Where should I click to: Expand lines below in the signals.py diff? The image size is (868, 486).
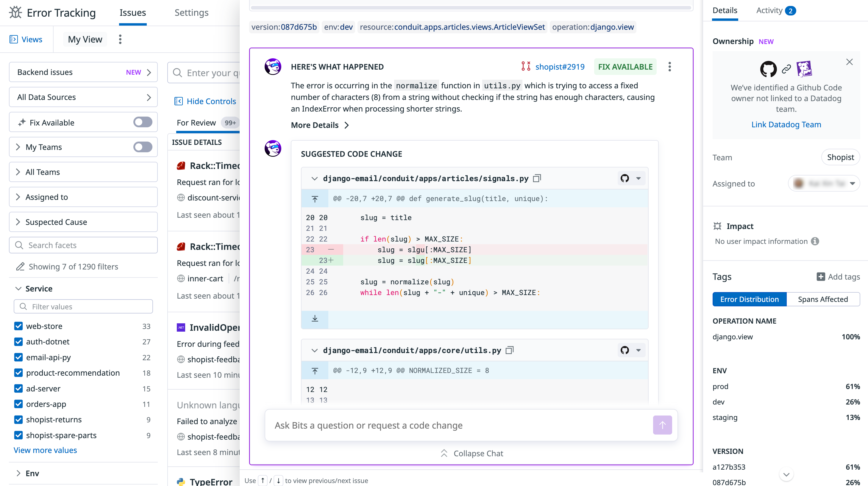(315, 319)
